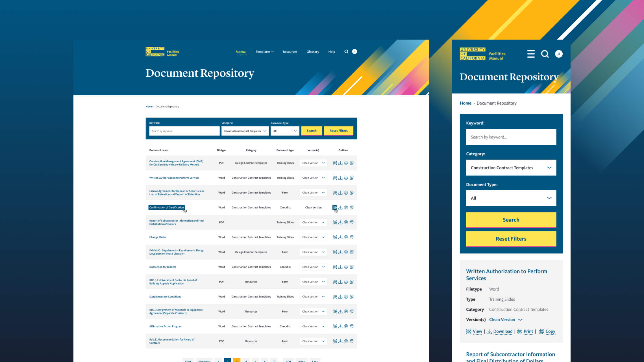Select Glossary in the top navigation
Image resolution: width=644 pixels, height=362 pixels.
point(313,51)
